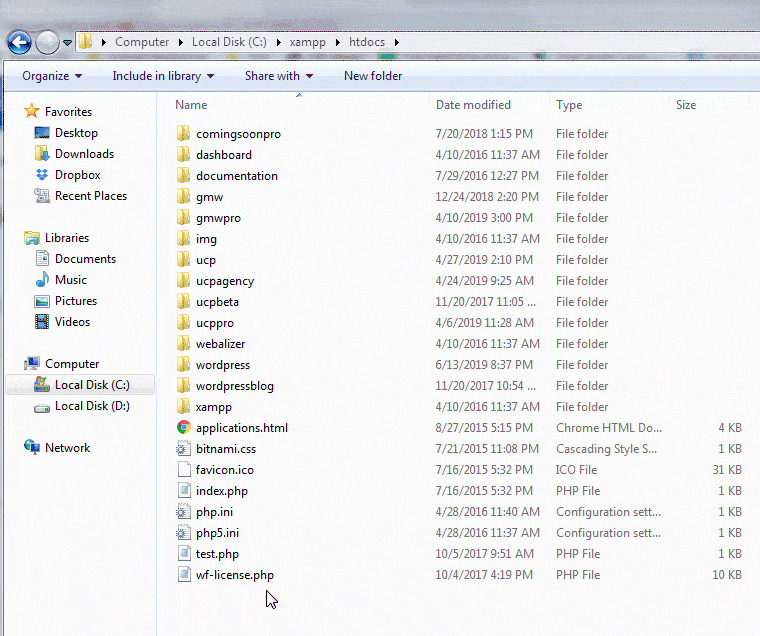Go to Local Disk (C:) in the address bar
Image resolution: width=760 pixels, height=636 pixels.
[x=229, y=42]
